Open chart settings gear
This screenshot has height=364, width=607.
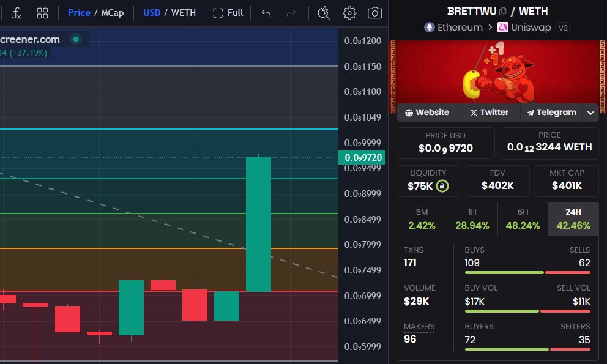[x=349, y=13]
